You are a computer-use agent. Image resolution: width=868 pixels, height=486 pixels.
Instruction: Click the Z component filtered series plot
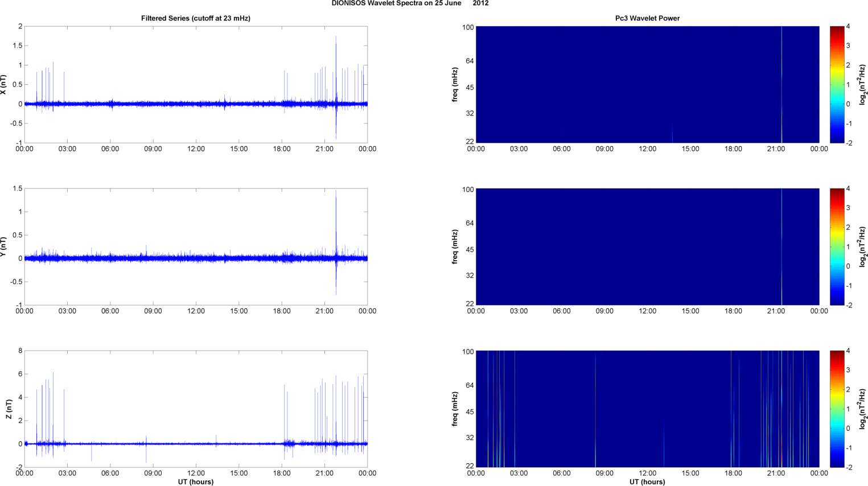click(x=196, y=409)
